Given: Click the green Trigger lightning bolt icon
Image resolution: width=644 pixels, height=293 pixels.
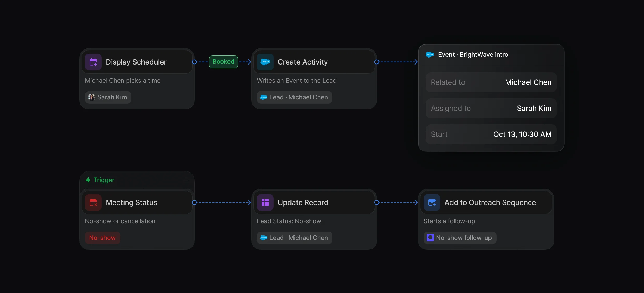Looking at the screenshot, I should tap(88, 180).
